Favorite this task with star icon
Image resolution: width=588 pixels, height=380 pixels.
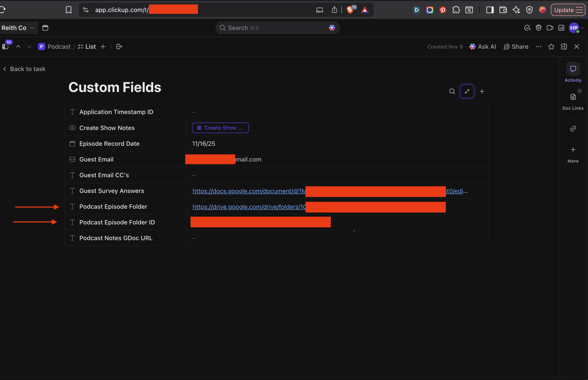pos(551,47)
